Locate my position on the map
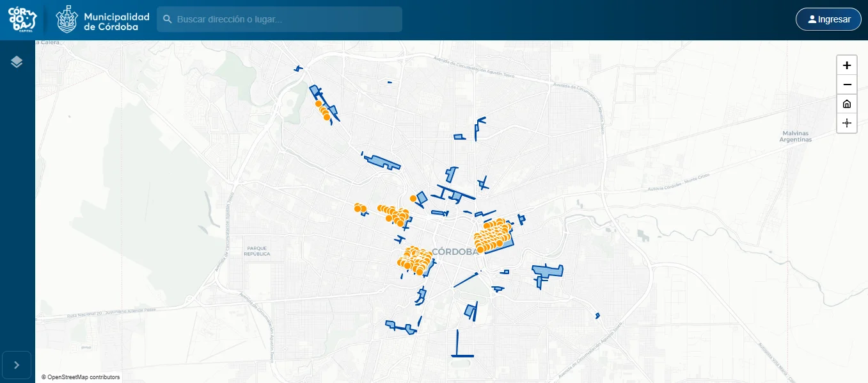 click(x=847, y=123)
